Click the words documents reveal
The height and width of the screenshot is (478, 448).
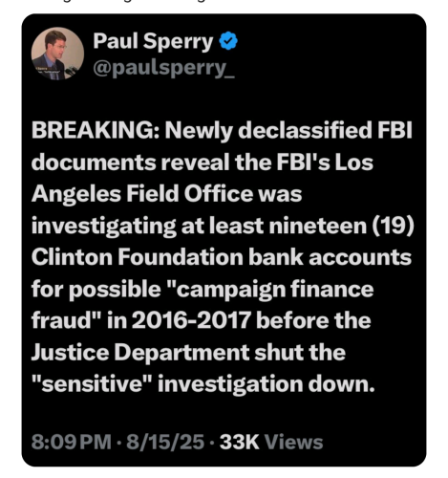(131, 163)
